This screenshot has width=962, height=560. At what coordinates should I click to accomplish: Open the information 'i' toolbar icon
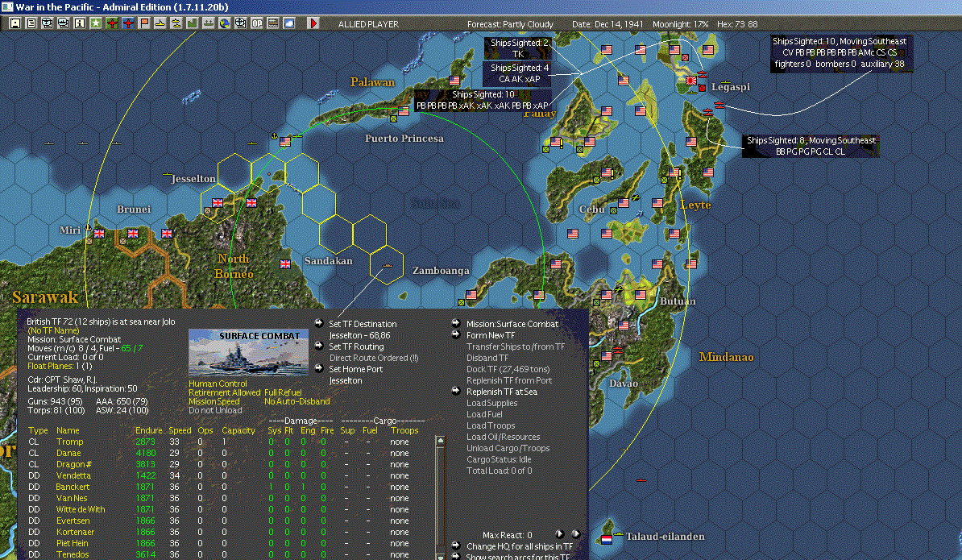[79, 23]
